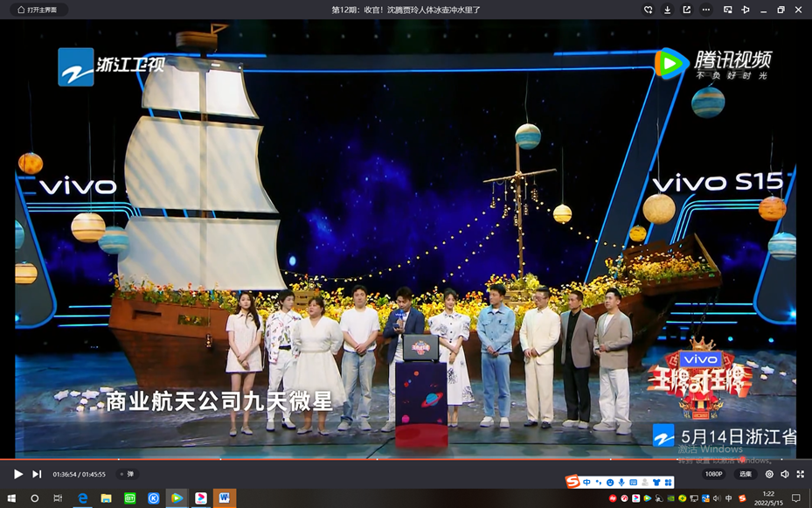Toggle danmaku bullet comments switch
Viewport: 812px width, 508px height.
(x=128, y=474)
